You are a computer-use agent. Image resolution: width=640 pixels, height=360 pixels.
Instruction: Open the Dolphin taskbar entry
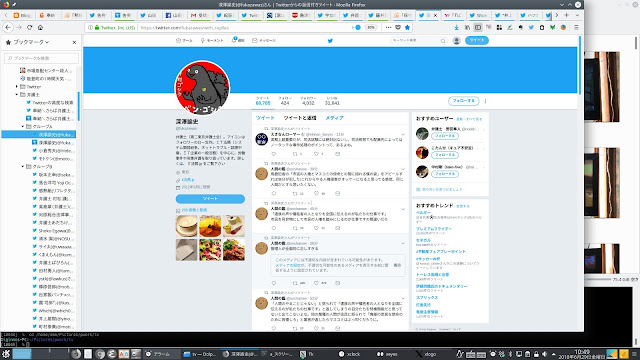tap(200, 354)
